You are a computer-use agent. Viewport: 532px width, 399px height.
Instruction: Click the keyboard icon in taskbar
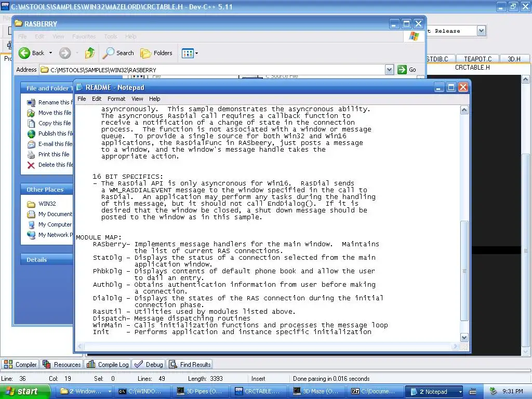(x=473, y=392)
